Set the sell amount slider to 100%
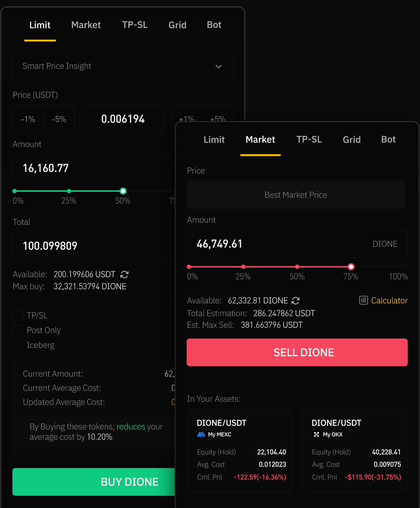 pyautogui.click(x=404, y=267)
